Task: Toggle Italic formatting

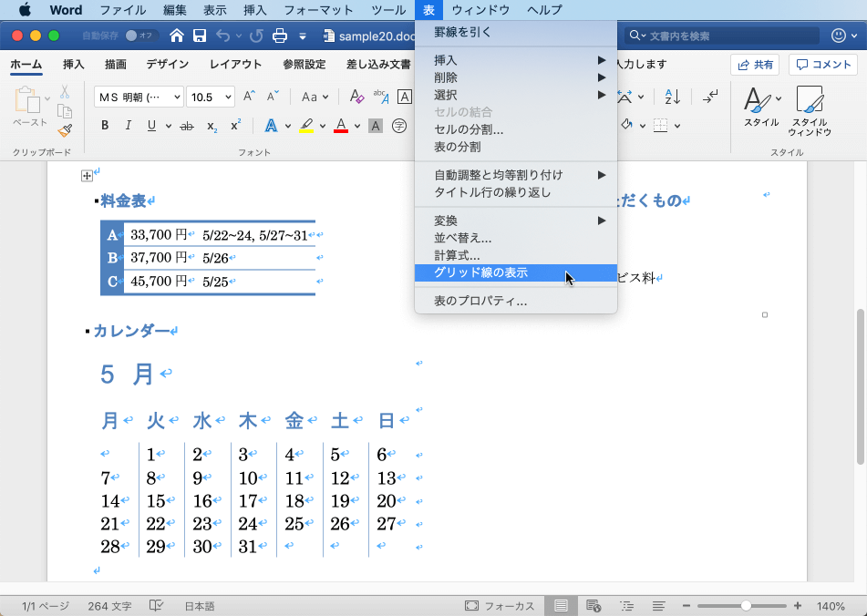Action: (x=128, y=126)
